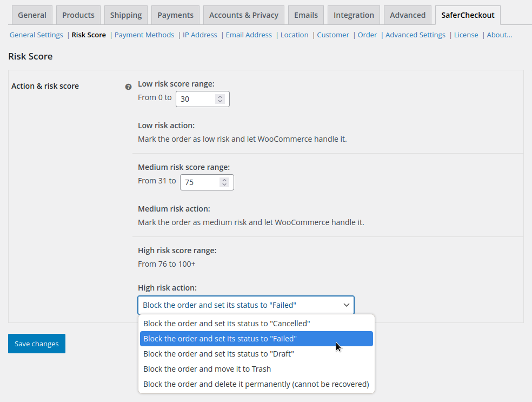Switch to the Products tab
Image resolution: width=532 pixels, height=402 pixels.
[x=78, y=15]
